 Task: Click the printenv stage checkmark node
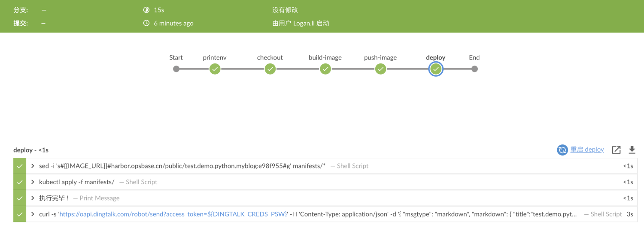pyautogui.click(x=215, y=69)
